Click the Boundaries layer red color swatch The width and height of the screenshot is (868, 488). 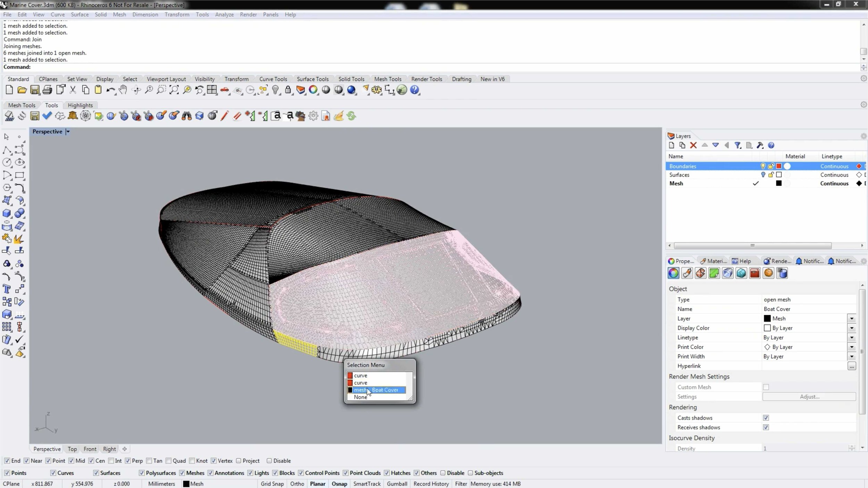779,166
